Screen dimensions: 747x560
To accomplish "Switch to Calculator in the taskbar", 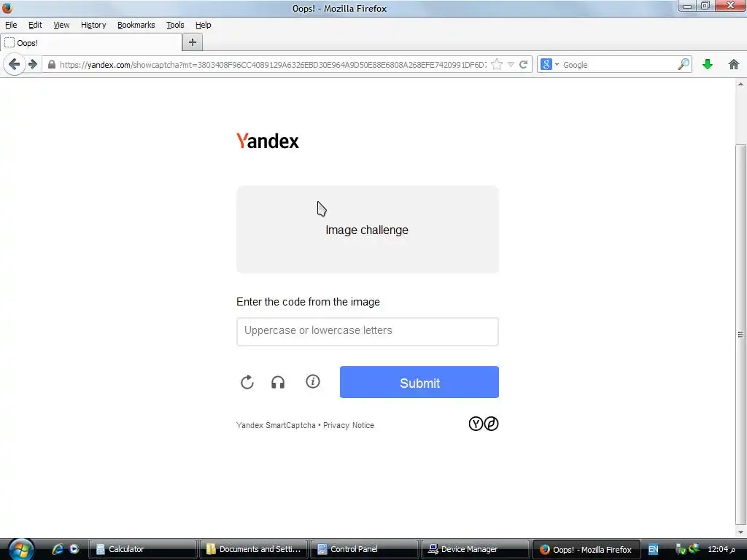I will click(143, 549).
